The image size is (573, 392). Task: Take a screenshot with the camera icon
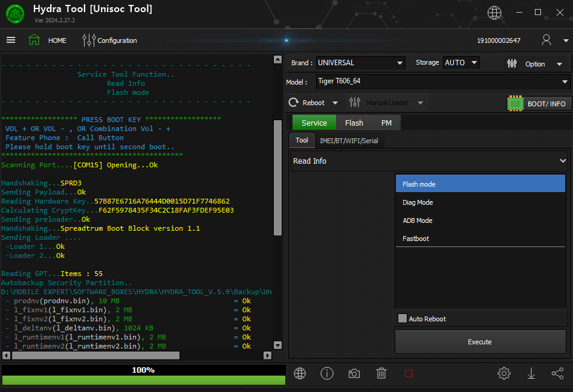click(354, 373)
